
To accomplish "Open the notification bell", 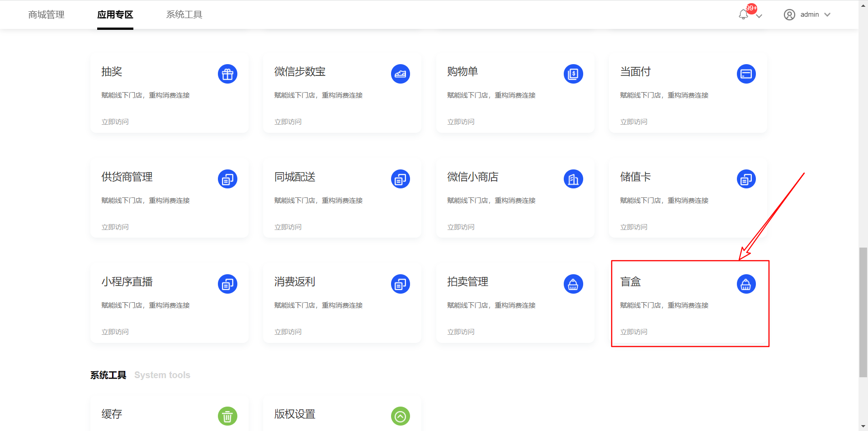I will (x=743, y=15).
